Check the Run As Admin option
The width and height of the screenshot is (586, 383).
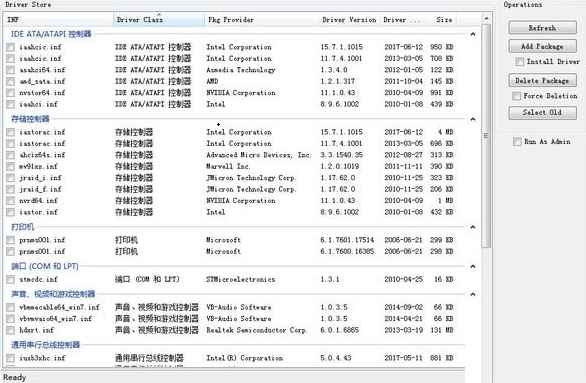click(517, 142)
